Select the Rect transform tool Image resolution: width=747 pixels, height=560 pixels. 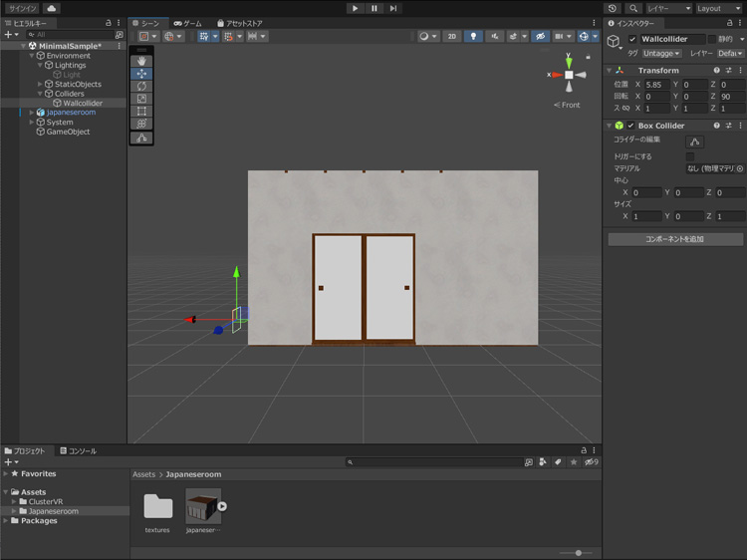(x=141, y=112)
